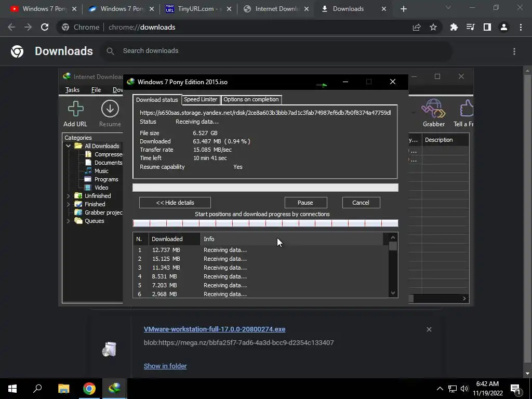Click the Add URL icon in IDM
The image size is (532, 399).
pos(75,109)
